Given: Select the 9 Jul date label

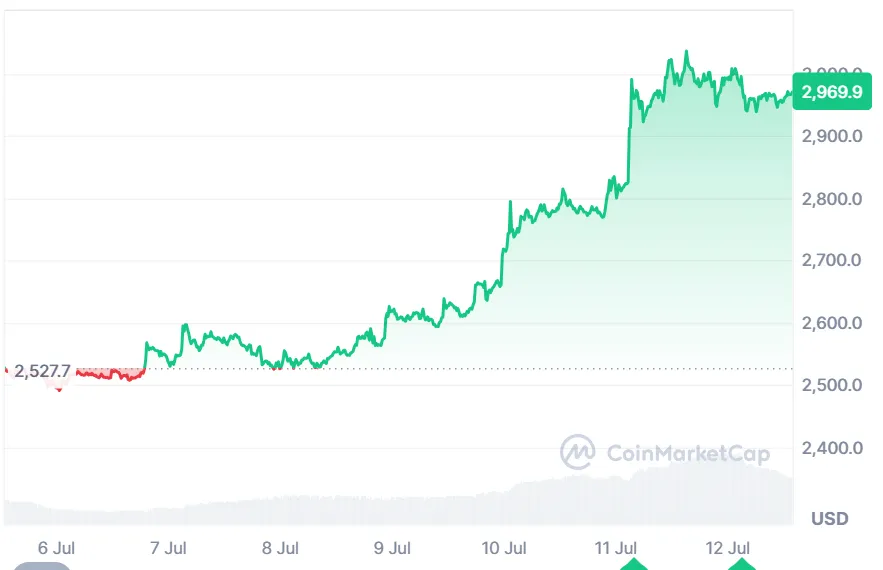Looking at the screenshot, I should (x=392, y=548).
